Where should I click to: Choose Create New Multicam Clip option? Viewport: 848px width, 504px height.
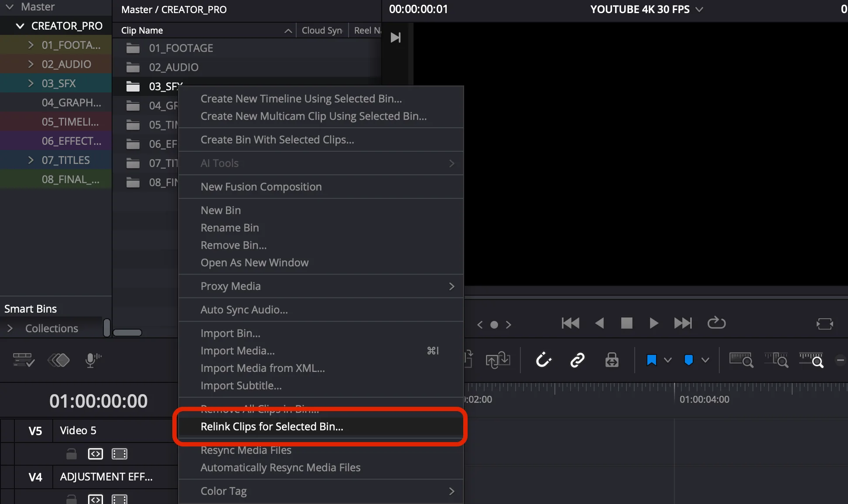pos(321,116)
